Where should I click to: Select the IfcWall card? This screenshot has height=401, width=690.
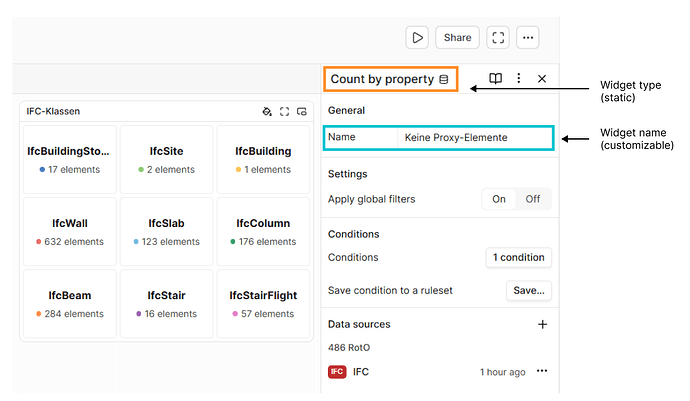[x=70, y=232]
